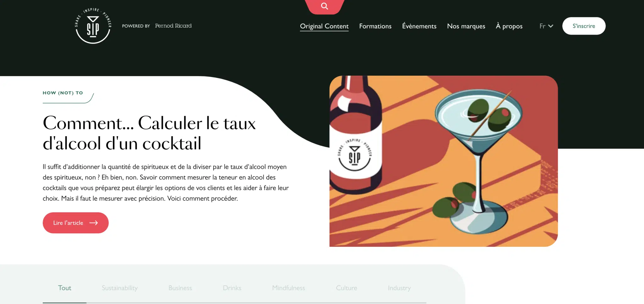Open the Fr language selector
The height and width of the screenshot is (304, 644).
point(546,26)
